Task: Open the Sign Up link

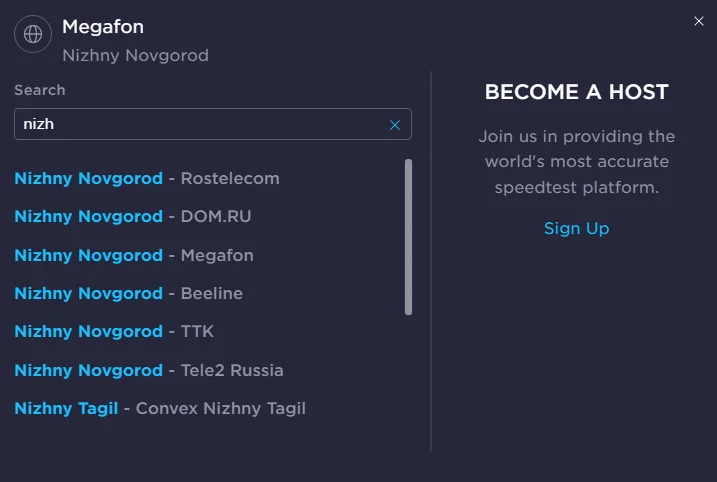Action: [576, 228]
